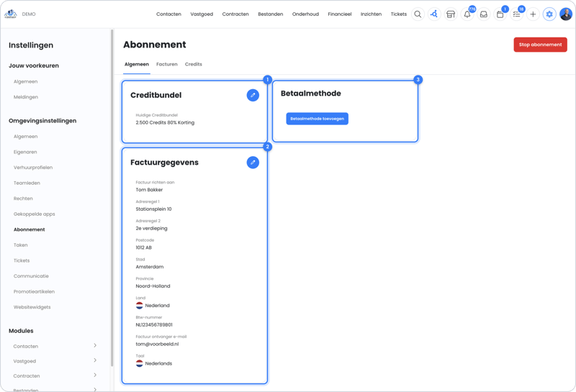Open Contracten module in sidebar

point(27,376)
